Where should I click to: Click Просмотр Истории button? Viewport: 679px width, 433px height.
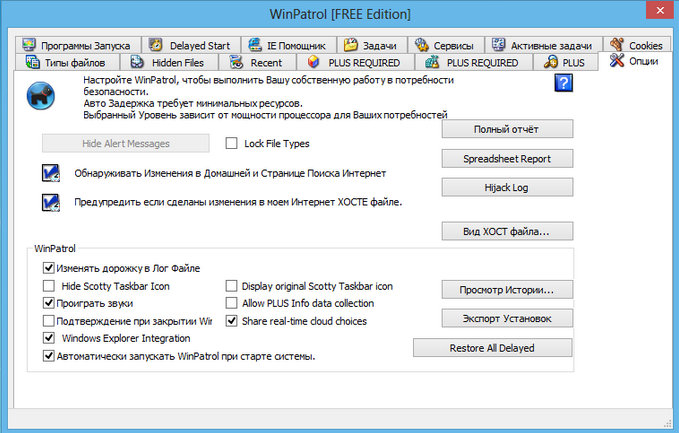507,290
